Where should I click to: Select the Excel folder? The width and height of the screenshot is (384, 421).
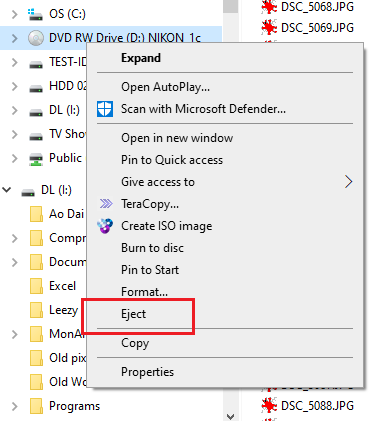click(62, 286)
